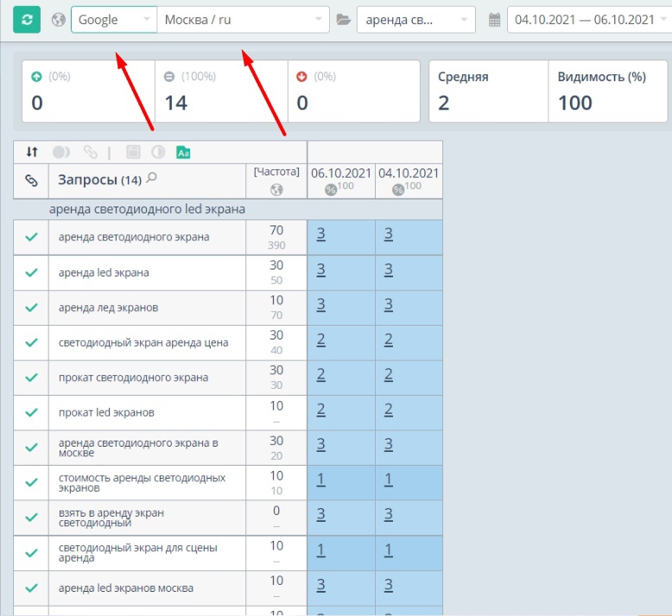Toggle checkmark for аренда светодиодного экрана
672x616 pixels.
(31, 237)
